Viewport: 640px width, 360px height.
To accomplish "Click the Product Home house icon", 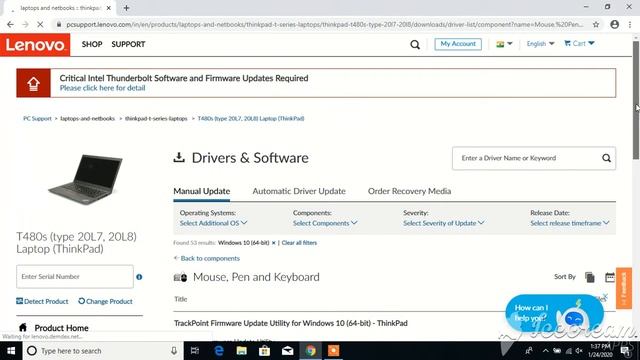I will [x=23, y=327].
